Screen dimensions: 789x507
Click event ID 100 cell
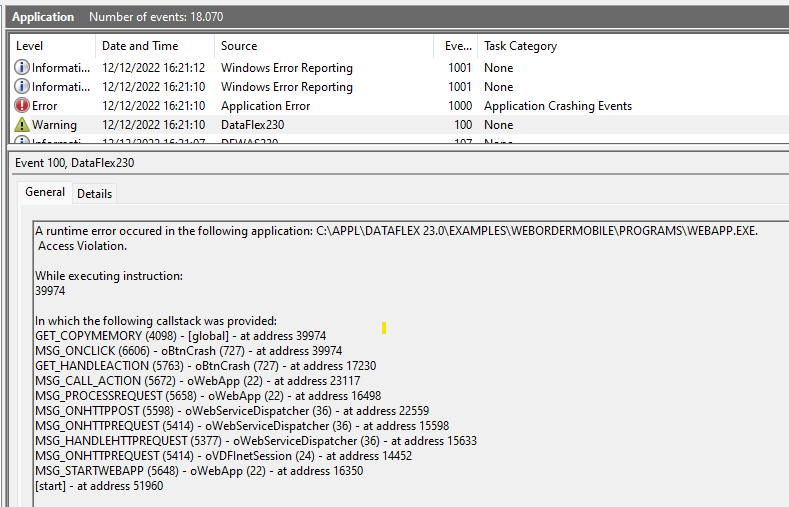[x=463, y=125]
